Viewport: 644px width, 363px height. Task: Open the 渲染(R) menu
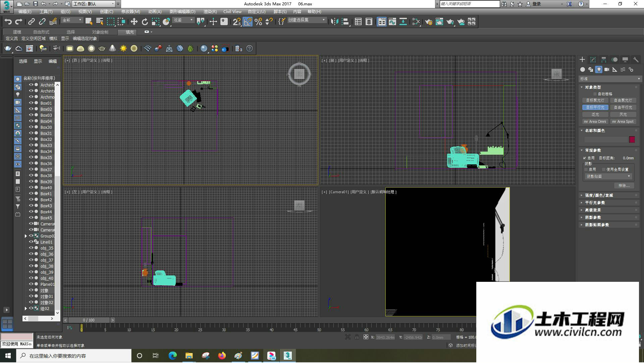click(x=210, y=12)
